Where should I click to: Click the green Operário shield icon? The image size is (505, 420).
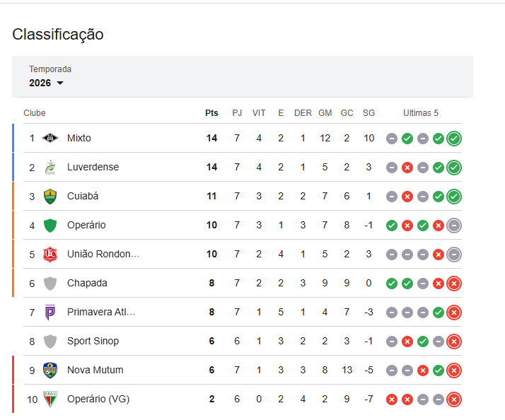point(50,226)
